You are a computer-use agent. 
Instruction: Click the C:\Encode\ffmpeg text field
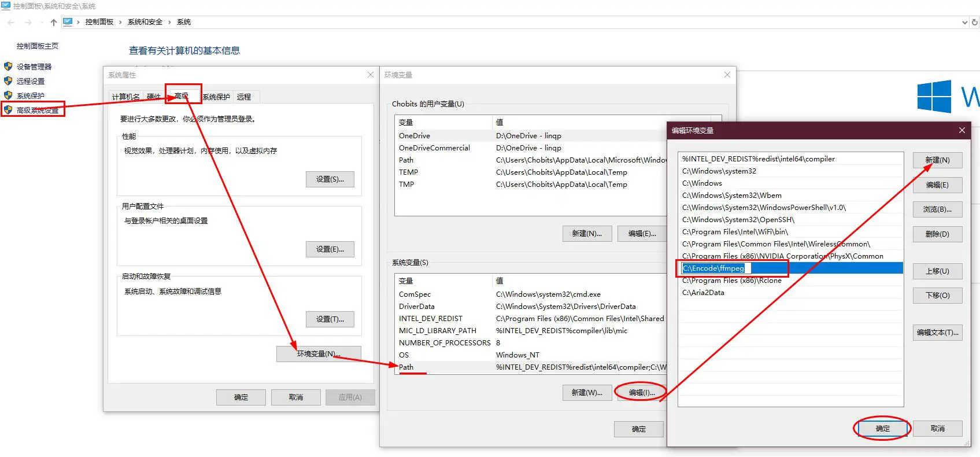[716, 268]
